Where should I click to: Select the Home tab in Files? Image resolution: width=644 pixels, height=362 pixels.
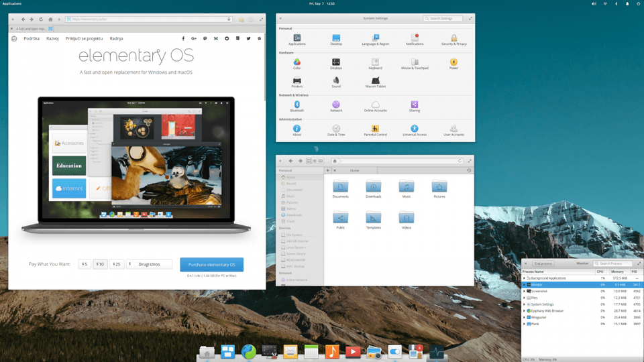354,170
